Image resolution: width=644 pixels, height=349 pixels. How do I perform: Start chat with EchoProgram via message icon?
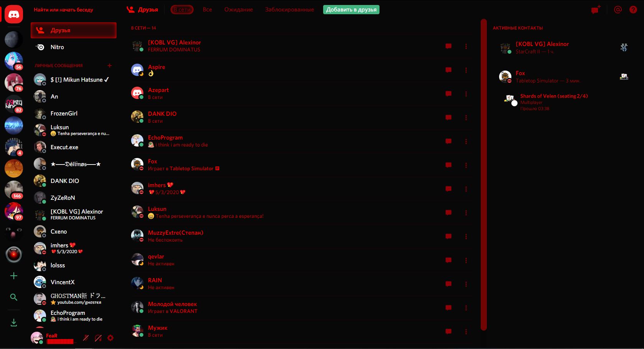[x=449, y=142]
